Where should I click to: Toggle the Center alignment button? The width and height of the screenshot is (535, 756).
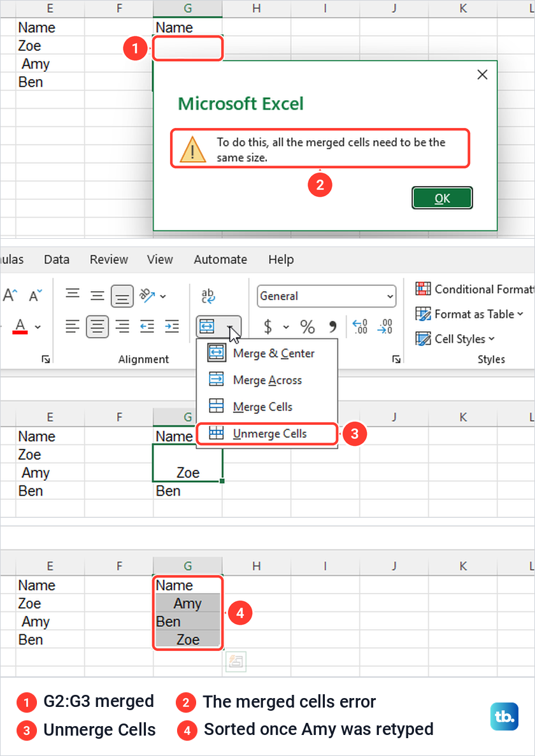pos(97,327)
